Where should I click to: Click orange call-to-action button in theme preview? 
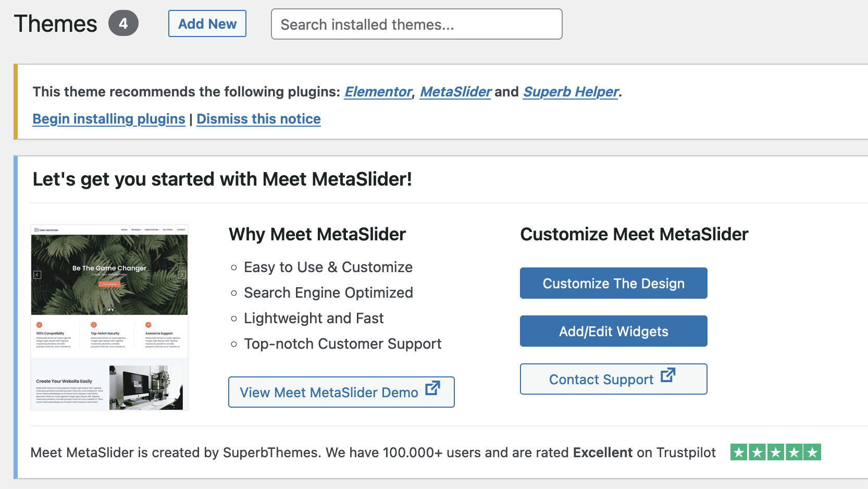click(109, 284)
